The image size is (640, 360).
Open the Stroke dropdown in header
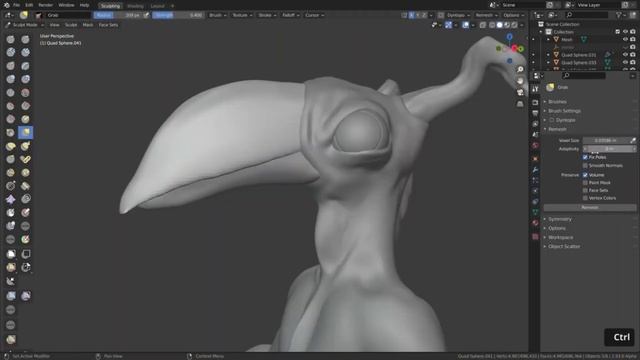point(267,15)
